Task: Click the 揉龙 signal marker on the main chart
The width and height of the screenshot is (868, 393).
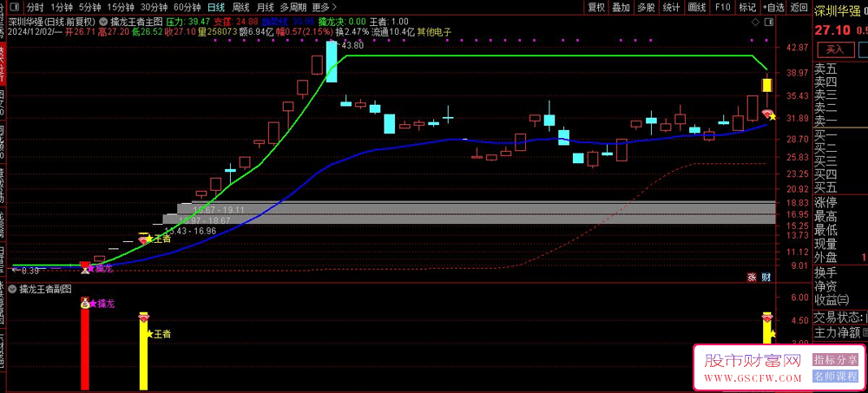Action: (x=100, y=268)
